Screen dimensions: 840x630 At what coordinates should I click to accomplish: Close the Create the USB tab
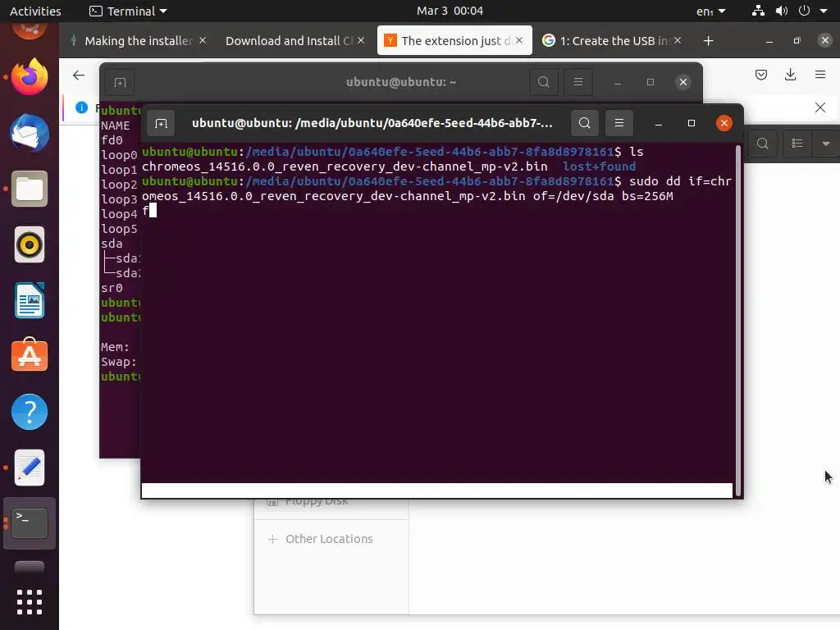tap(678, 41)
